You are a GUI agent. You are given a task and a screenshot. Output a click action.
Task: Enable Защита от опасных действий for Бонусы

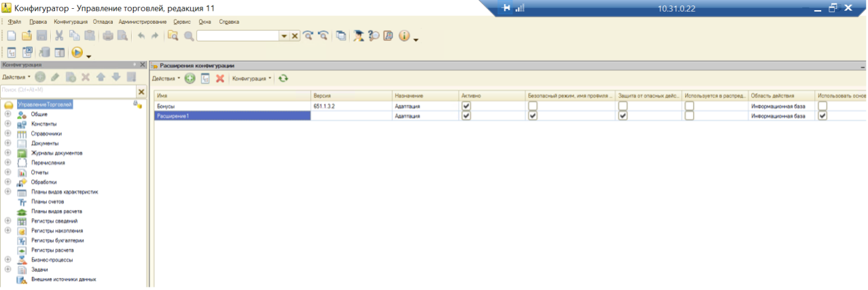coord(623,107)
